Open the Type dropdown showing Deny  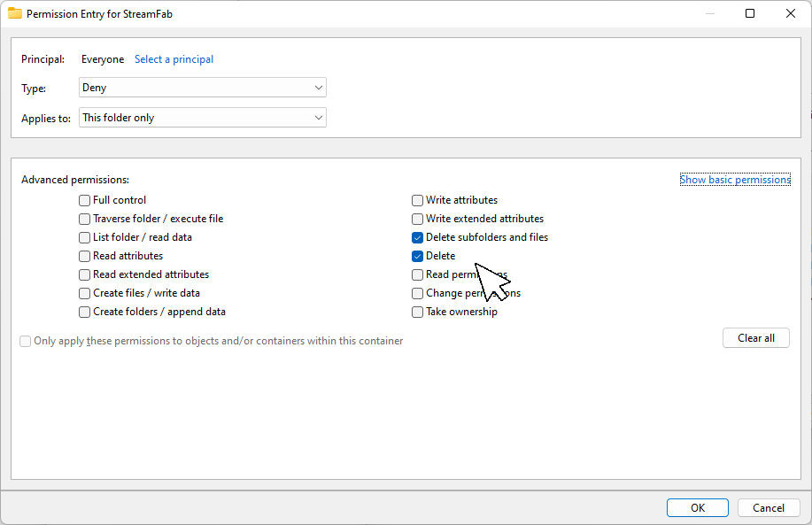[203, 88]
